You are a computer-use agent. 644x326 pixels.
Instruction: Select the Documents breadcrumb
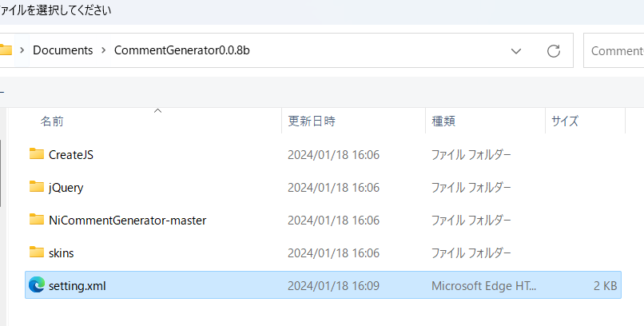(62, 50)
